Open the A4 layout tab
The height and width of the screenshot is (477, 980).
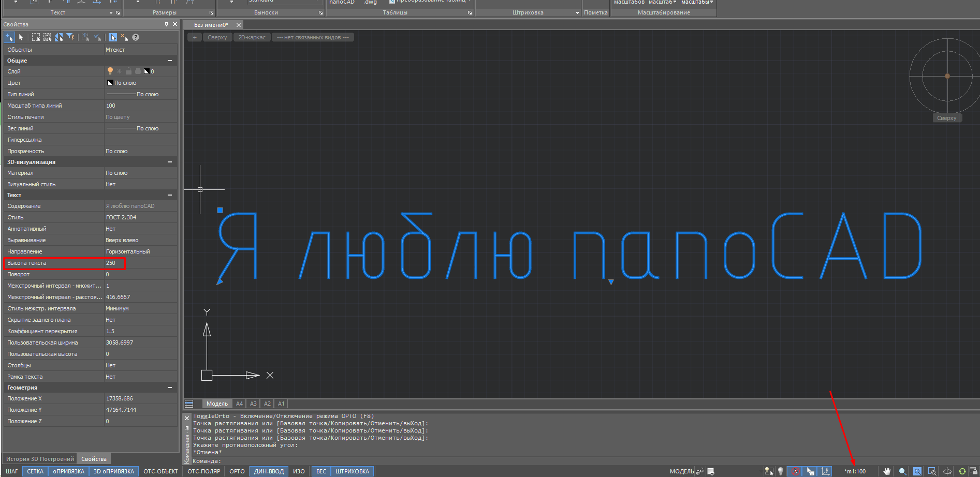239,404
